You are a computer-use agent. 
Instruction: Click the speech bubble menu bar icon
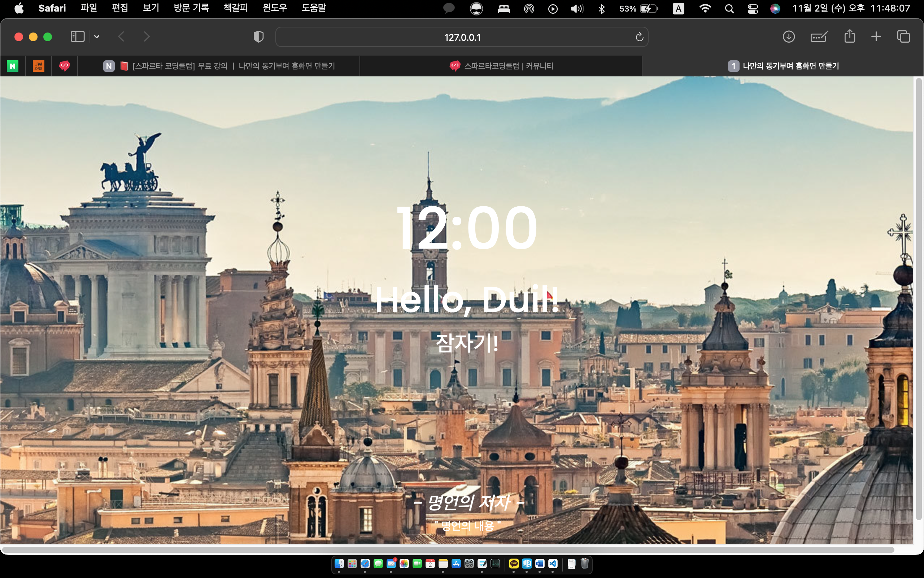coord(449,8)
